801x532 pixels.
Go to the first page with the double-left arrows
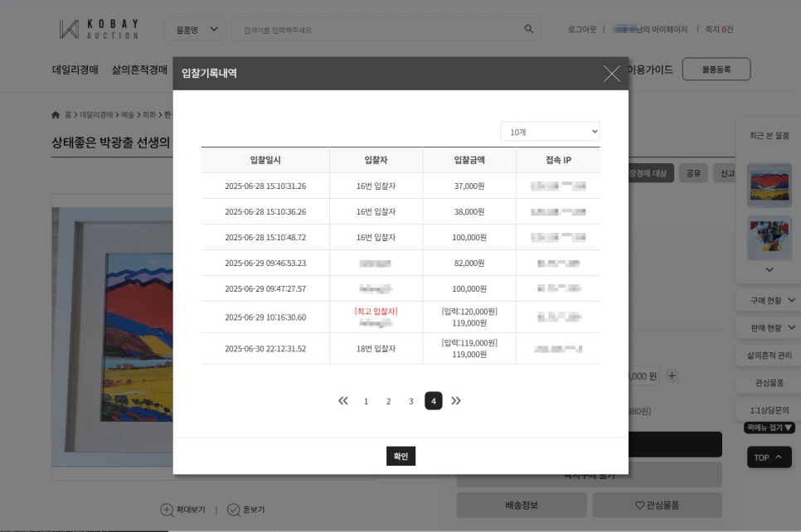343,401
